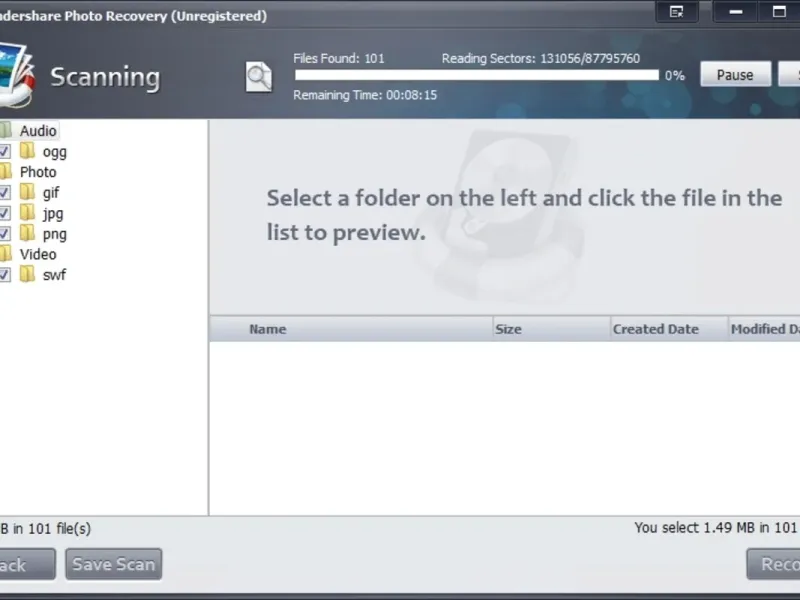Click the Photo Recovery app logo

[16, 75]
